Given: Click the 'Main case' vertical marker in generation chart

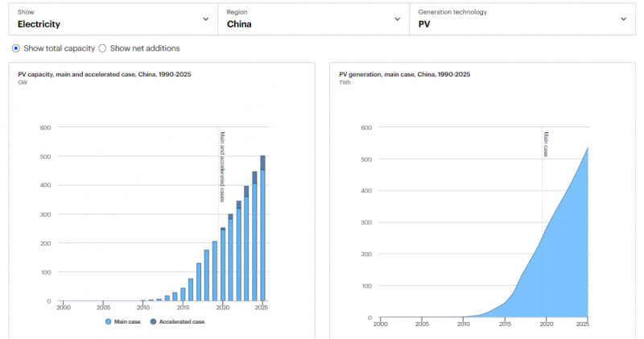Looking at the screenshot, I should point(545,145).
